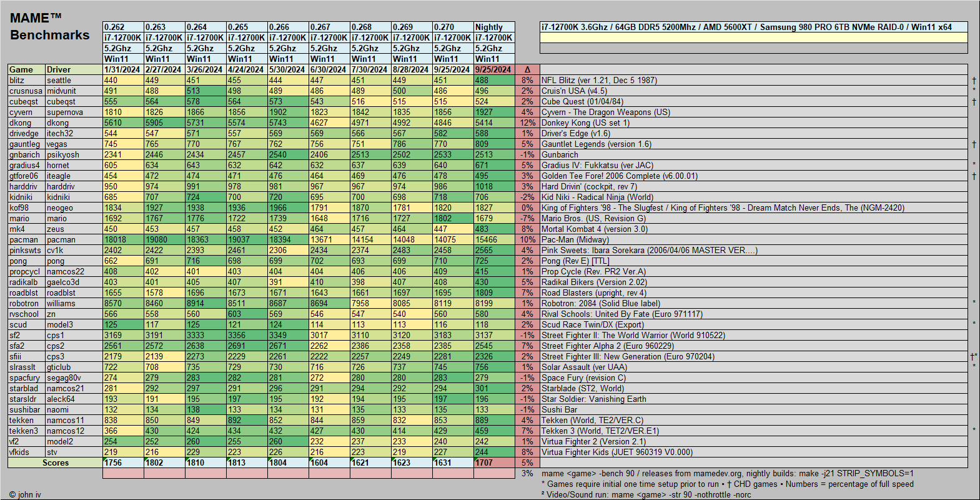Select the Donkey Kong (US set 1) description
980x500 pixels.
pos(585,123)
